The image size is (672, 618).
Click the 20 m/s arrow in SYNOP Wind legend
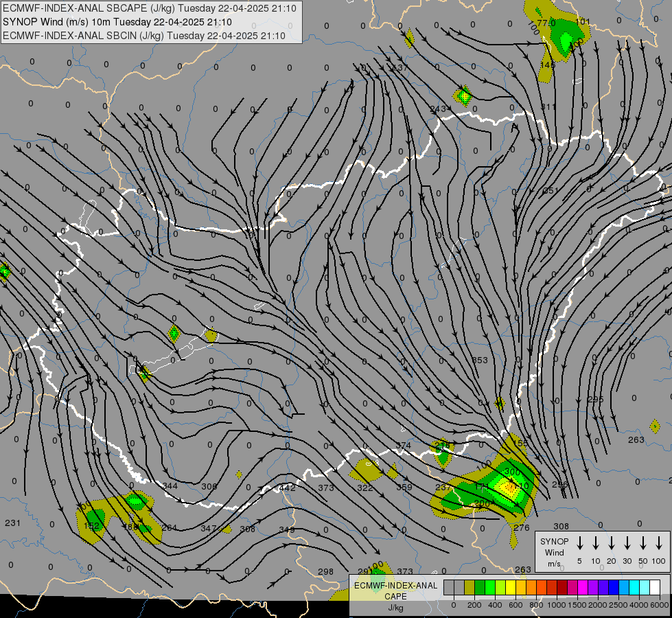pos(611,543)
